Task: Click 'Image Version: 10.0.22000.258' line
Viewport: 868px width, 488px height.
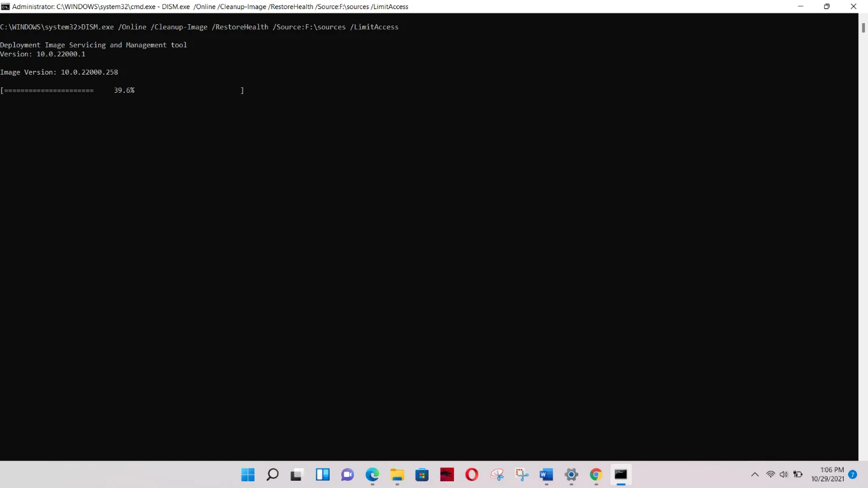Action: point(59,72)
